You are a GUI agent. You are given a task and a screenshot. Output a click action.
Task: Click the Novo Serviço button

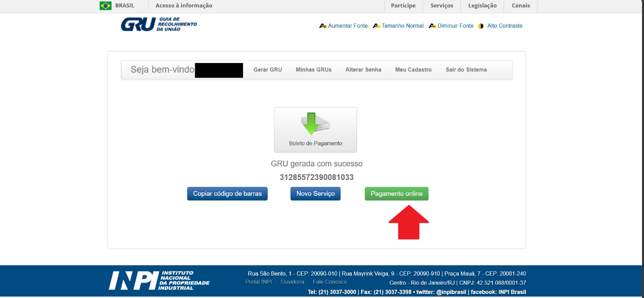[315, 194]
